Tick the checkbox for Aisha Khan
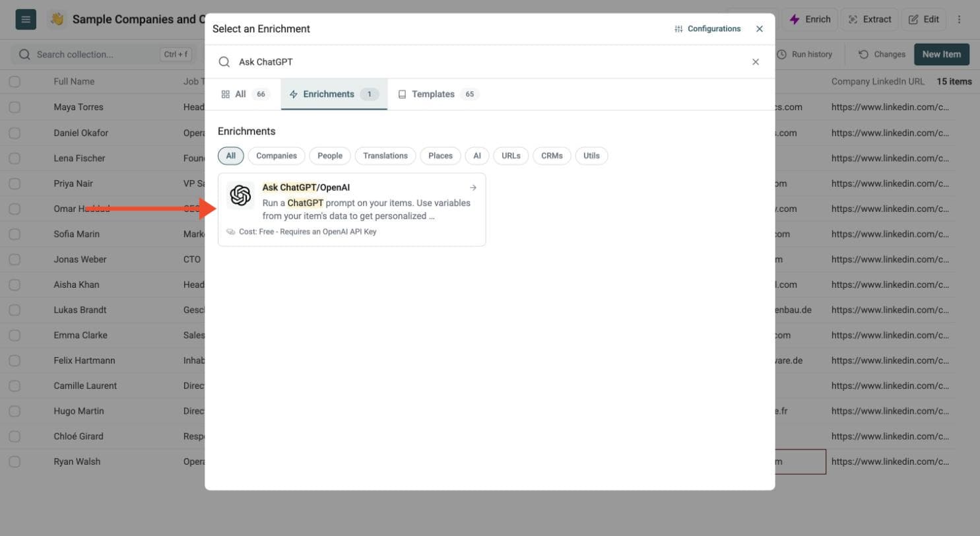980x536 pixels. pos(15,285)
